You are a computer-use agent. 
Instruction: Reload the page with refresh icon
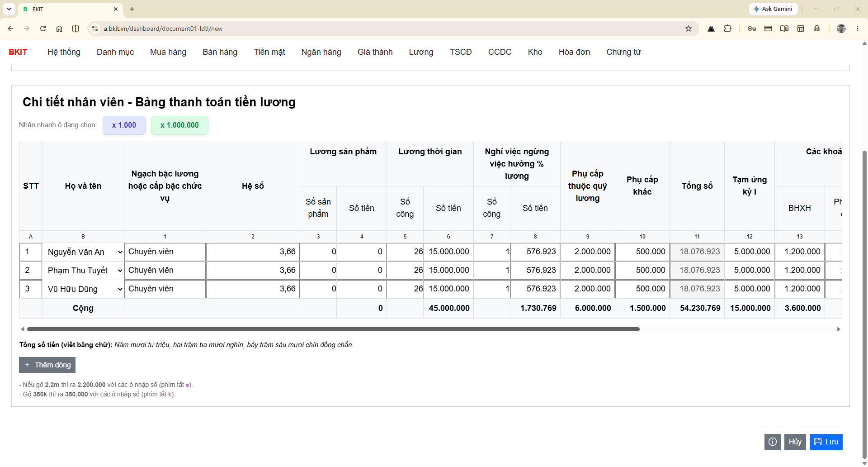click(43, 29)
